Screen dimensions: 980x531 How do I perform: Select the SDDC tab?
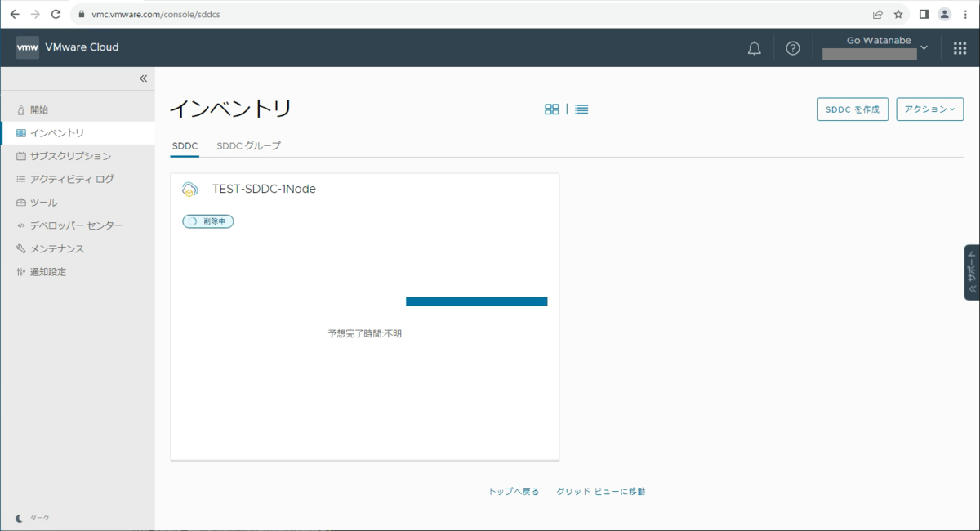click(x=185, y=146)
